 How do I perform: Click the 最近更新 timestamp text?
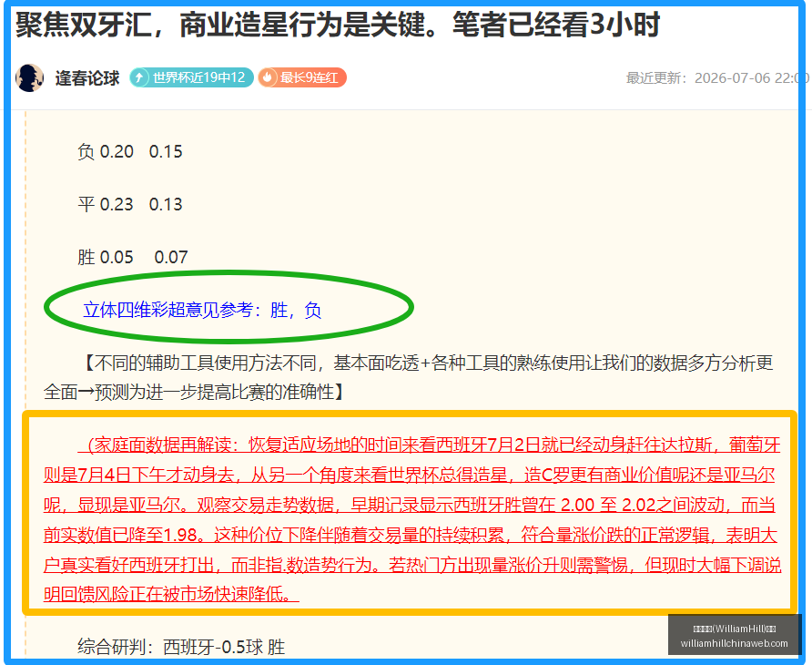click(x=717, y=78)
